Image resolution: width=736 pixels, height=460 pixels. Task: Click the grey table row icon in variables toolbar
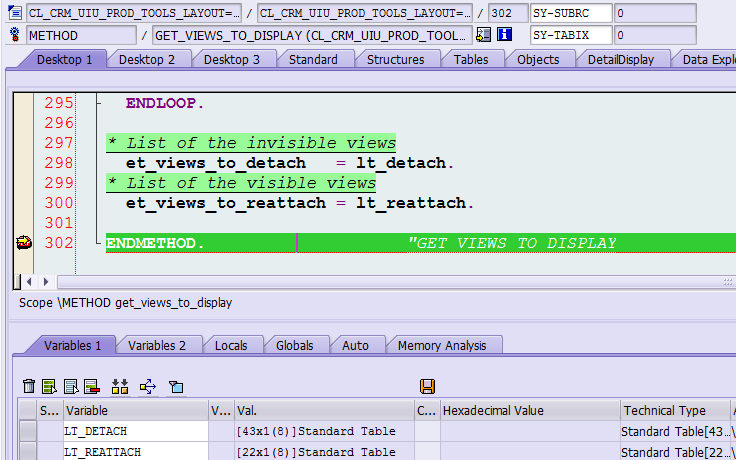[x=71, y=386]
